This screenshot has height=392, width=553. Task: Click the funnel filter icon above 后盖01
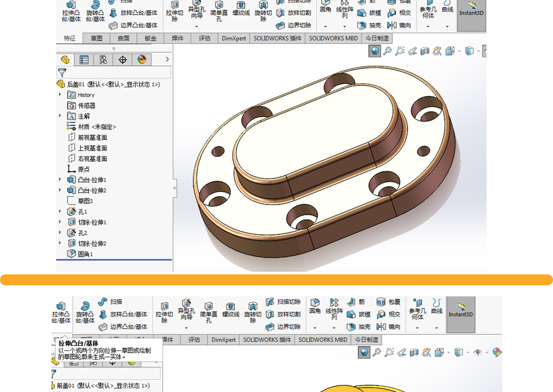62,72
